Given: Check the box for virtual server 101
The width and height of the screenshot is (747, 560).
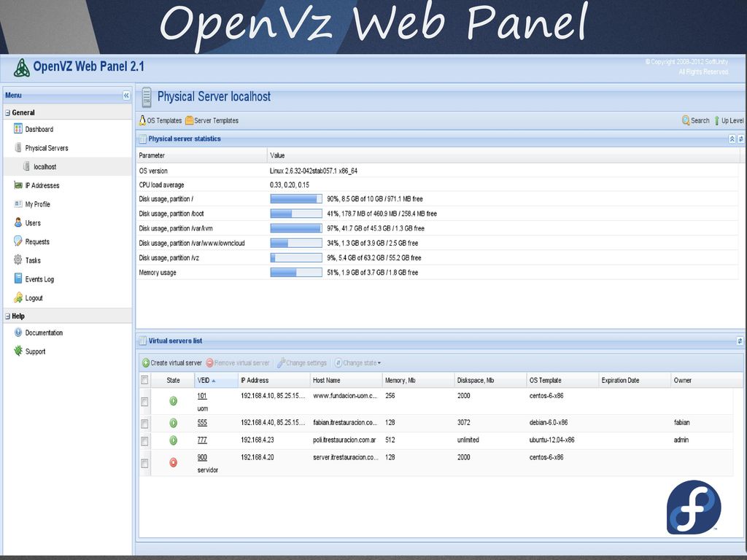Looking at the screenshot, I should click(x=144, y=402).
